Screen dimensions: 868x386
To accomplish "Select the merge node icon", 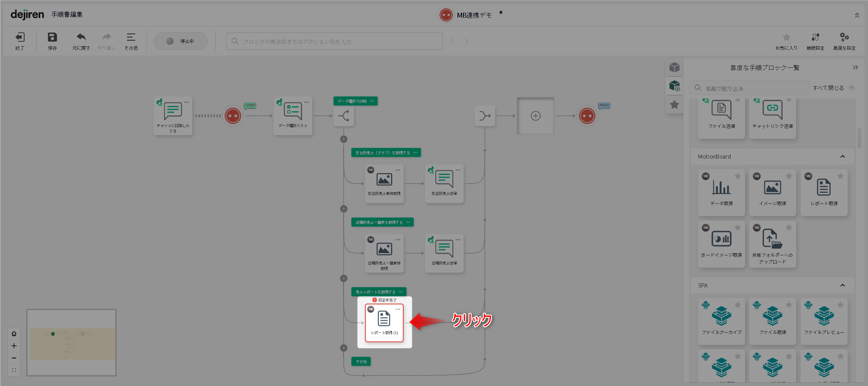I will point(485,116).
